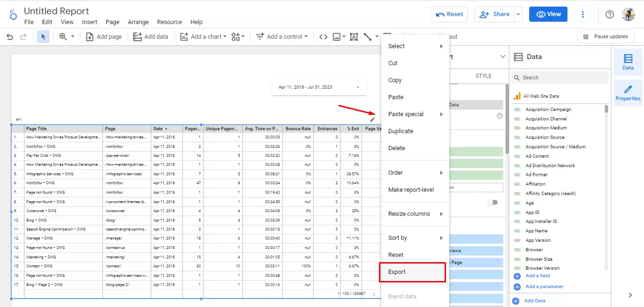The image size is (644, 307).
Task: Click the undo arrow in toolbar
Action: (10, 37)
